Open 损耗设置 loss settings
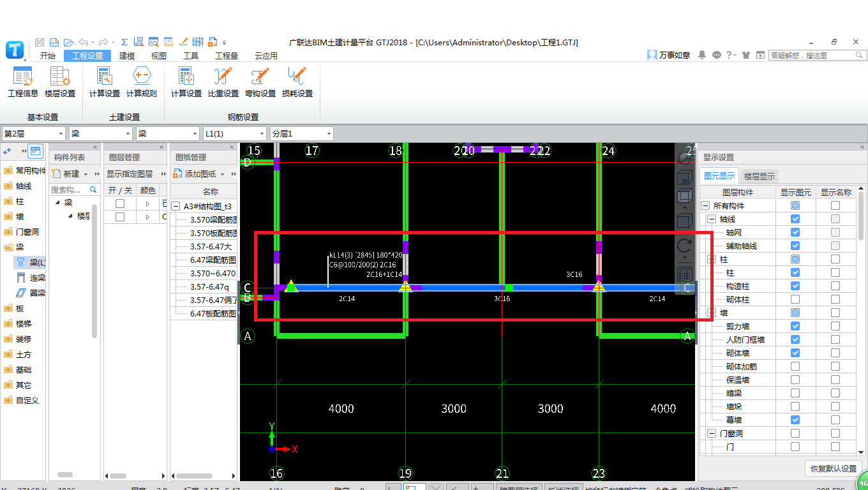The image size is (868, 490). [297, 83]
